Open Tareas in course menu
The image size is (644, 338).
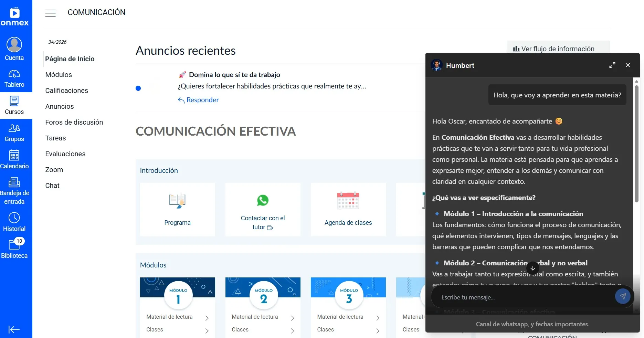pyautogui.click(x=55, y=138)
